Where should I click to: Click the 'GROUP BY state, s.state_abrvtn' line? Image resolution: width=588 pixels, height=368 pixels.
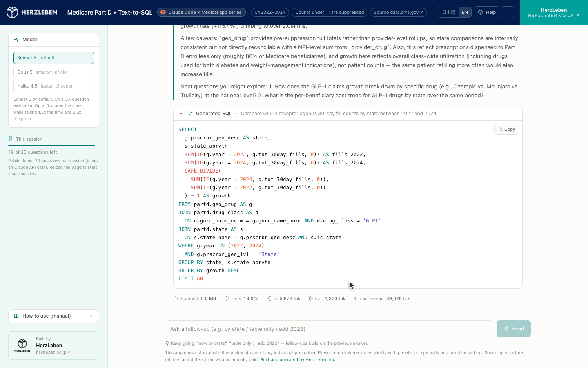click(x=225, y=263)
